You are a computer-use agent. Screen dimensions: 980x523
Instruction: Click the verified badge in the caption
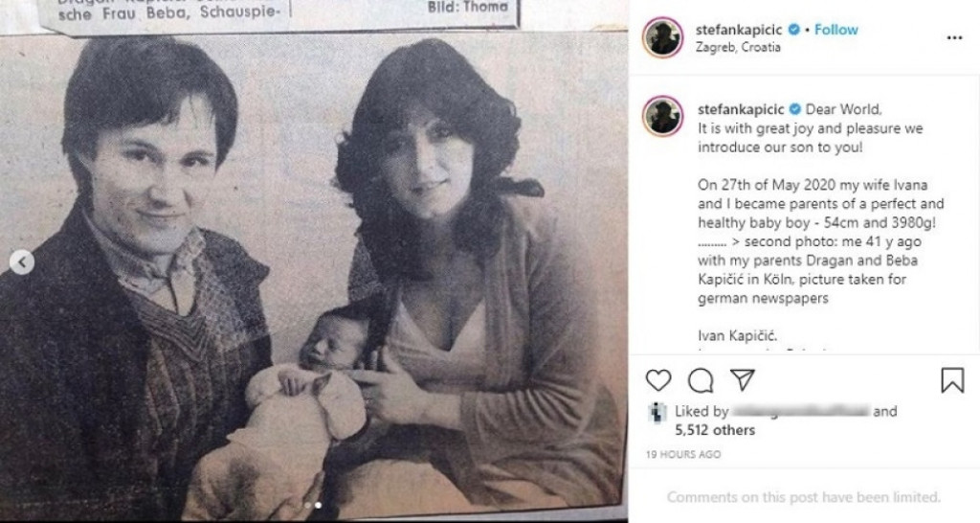tap(795, 109)
